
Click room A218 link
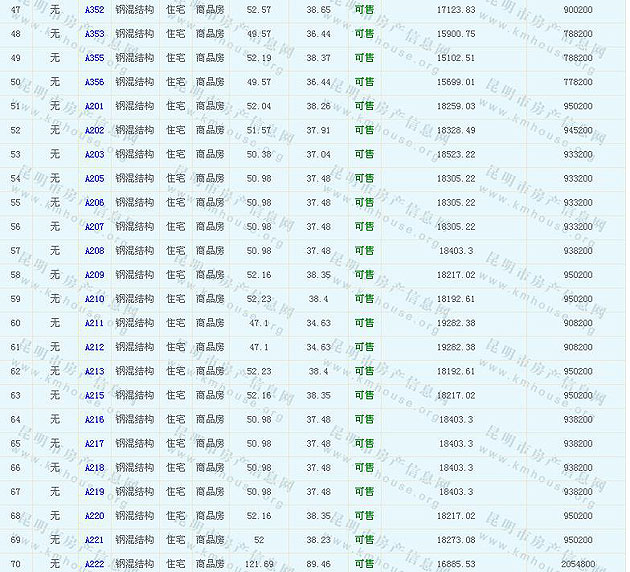[x=94, y=468]
